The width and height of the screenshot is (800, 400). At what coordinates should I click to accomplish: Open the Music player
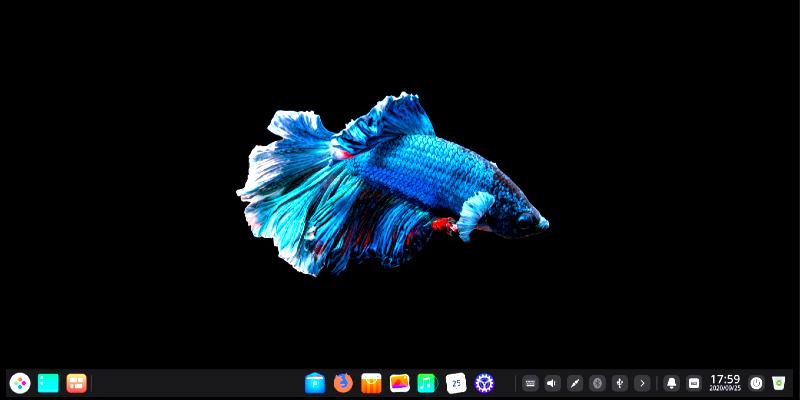point(427,383)
